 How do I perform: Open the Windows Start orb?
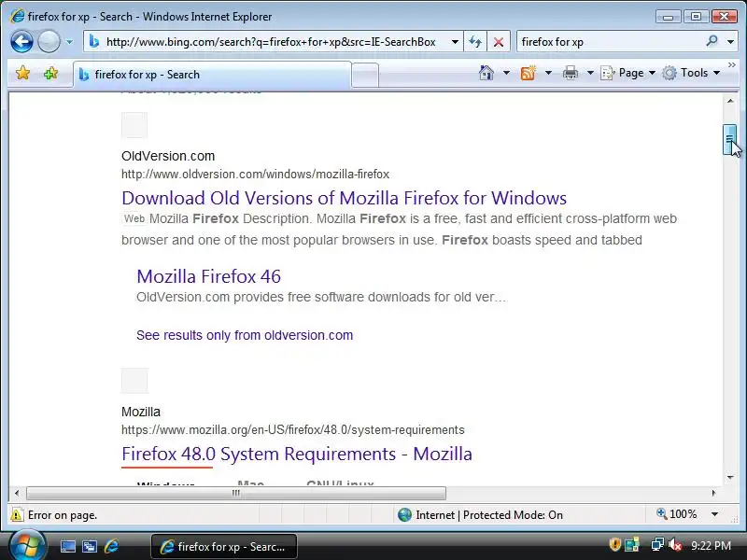pyautogui.click(x=27, y=546)
